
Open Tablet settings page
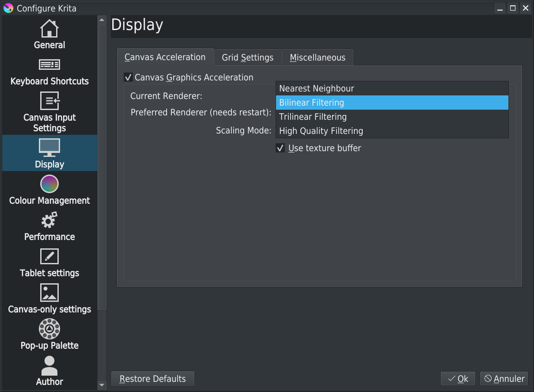(x=49, y=263)
